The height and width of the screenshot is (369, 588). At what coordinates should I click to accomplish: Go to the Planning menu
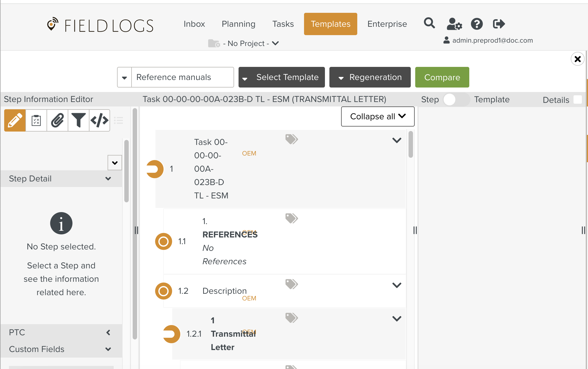point(239,24)
